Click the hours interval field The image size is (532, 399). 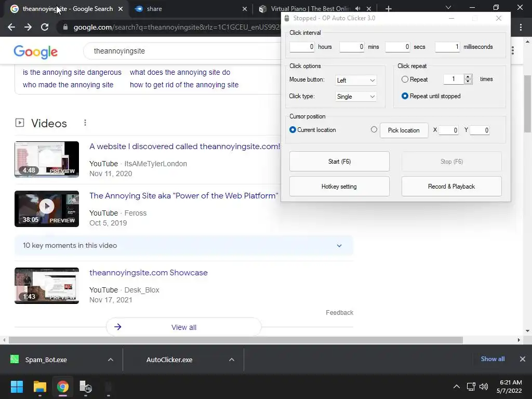tap(302, 47)
